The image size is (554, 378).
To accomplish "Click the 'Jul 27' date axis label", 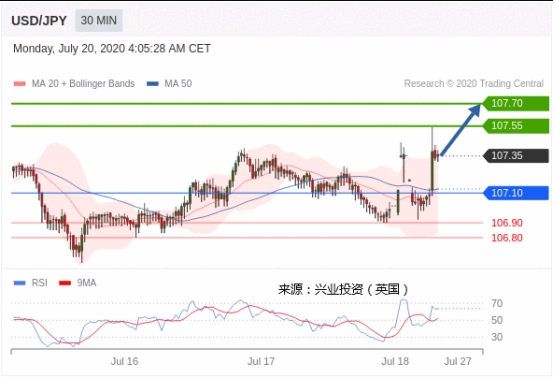I will [x=458, y=361].
